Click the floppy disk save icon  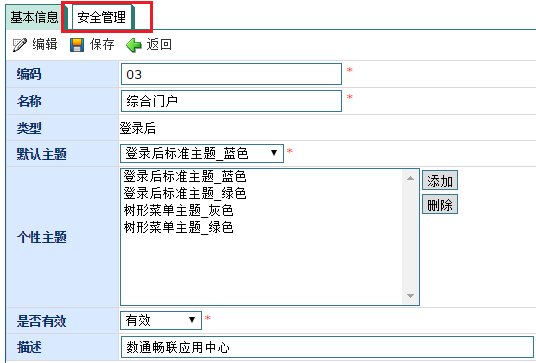[x=77, y=45]
